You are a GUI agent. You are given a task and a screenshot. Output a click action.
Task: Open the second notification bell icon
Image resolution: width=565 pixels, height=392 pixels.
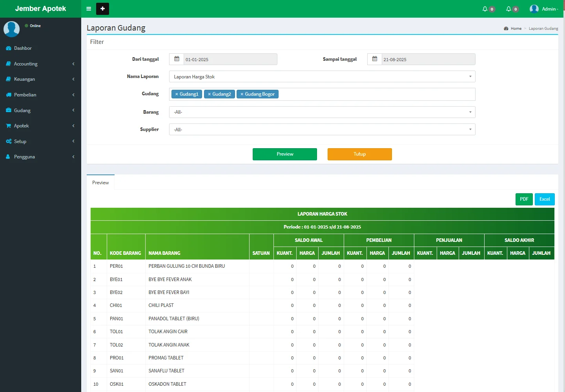[509, 9]
